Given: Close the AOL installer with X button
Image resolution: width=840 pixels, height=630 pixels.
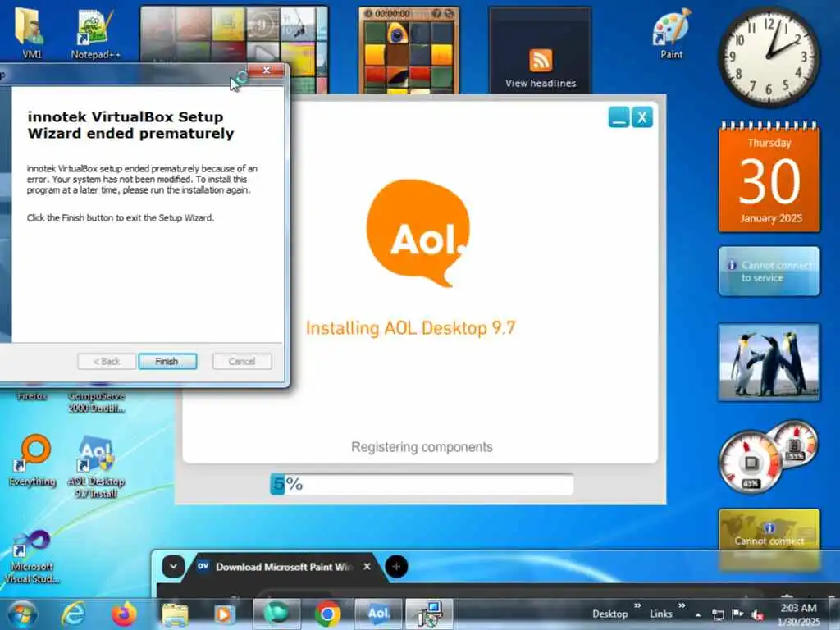Looking at the screenshot, I should pos(641,116).
